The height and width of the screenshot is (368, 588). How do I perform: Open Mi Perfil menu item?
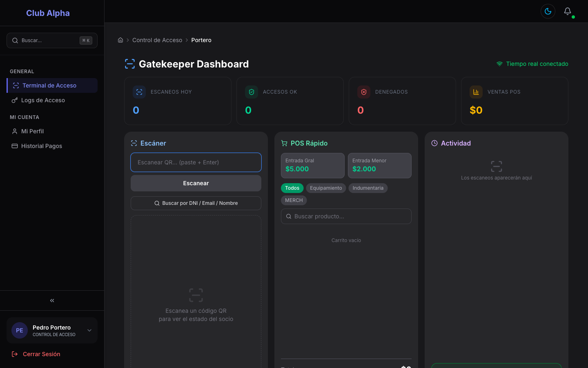[x=52, y=131]
